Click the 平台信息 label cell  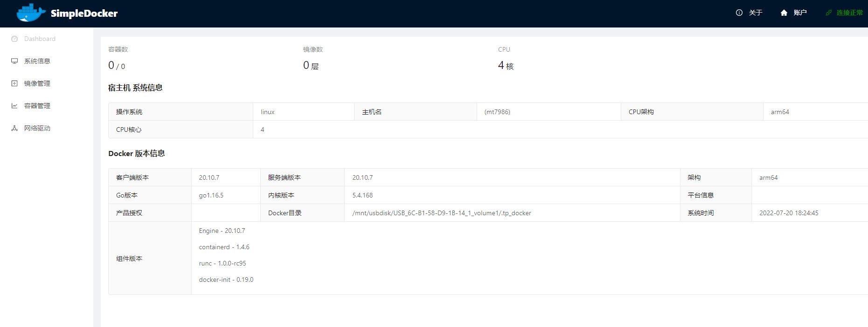716,195
